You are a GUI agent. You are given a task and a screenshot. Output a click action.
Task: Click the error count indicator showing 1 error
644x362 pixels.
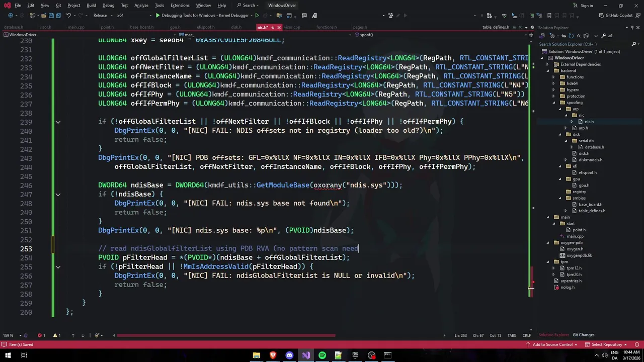[41, 335]
